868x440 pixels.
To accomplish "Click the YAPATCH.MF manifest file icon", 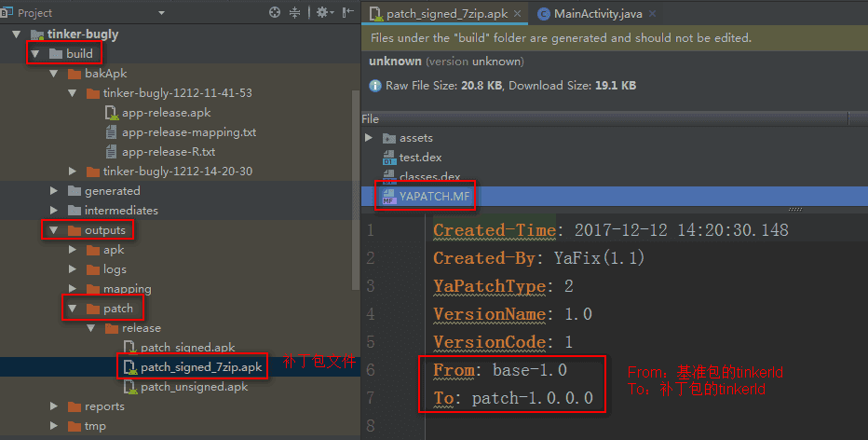I will [x=389, y=197].
